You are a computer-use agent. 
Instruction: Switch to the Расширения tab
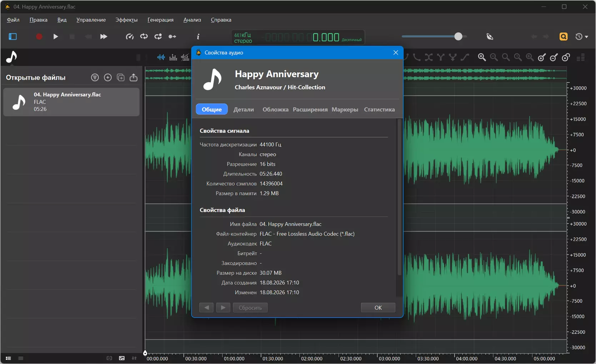coord(310,110)
